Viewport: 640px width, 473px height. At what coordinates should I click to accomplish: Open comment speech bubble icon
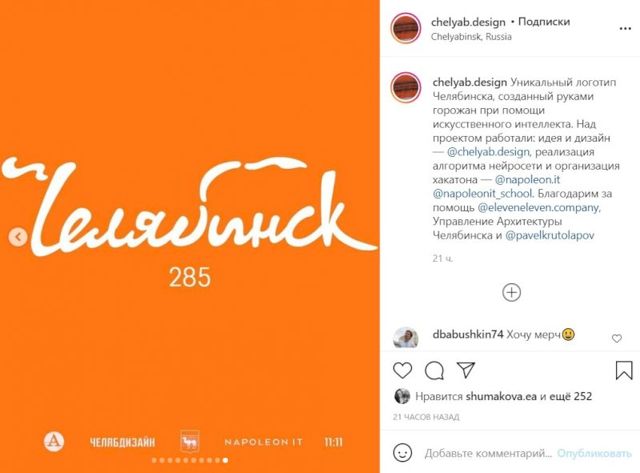434,370
